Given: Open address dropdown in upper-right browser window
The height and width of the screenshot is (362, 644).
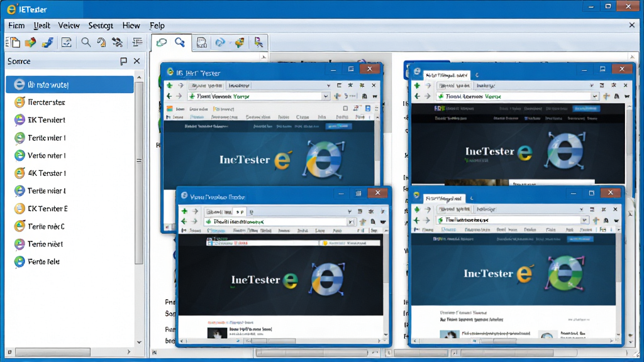Looking at the screenshot, I should coord(595,96).
